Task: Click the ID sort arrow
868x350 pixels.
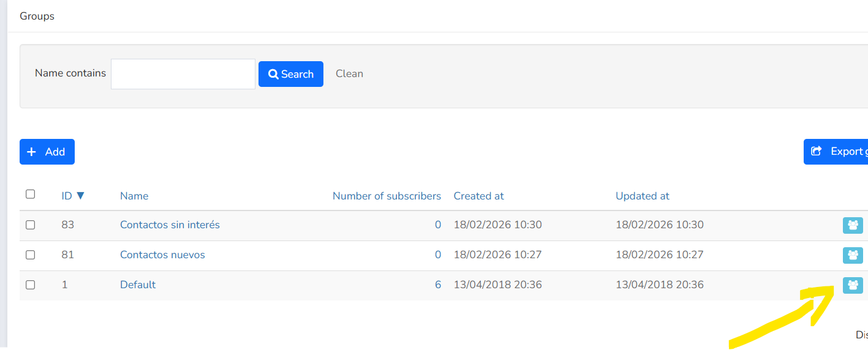Action: [x=80, y=196]
